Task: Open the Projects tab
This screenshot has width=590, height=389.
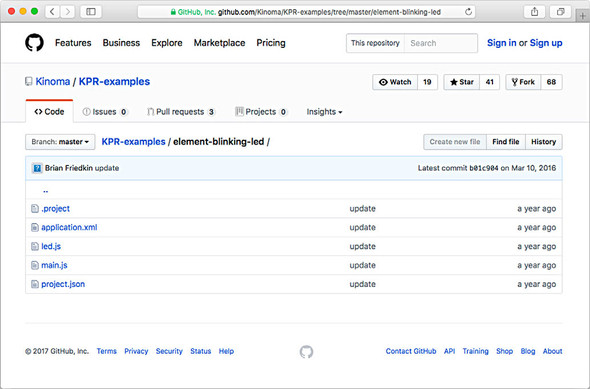Action: tap(261, 112)
